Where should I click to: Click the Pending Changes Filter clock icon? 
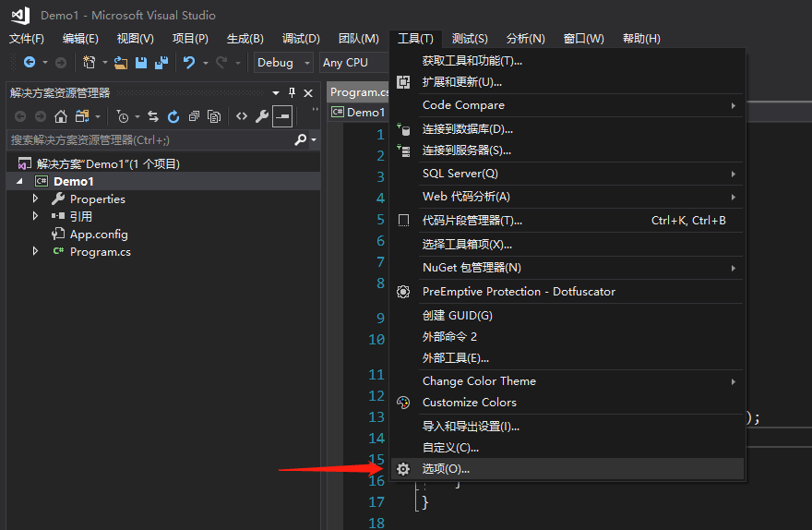[x=123, y=116]
